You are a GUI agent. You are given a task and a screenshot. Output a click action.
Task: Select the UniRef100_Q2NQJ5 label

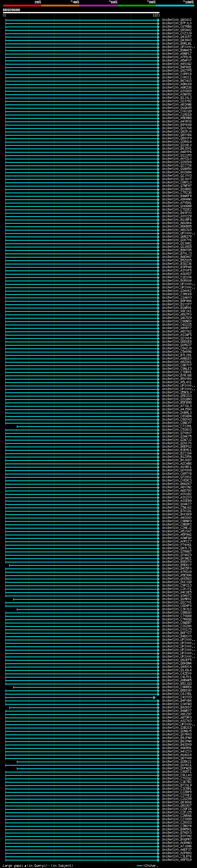(177, 731)
